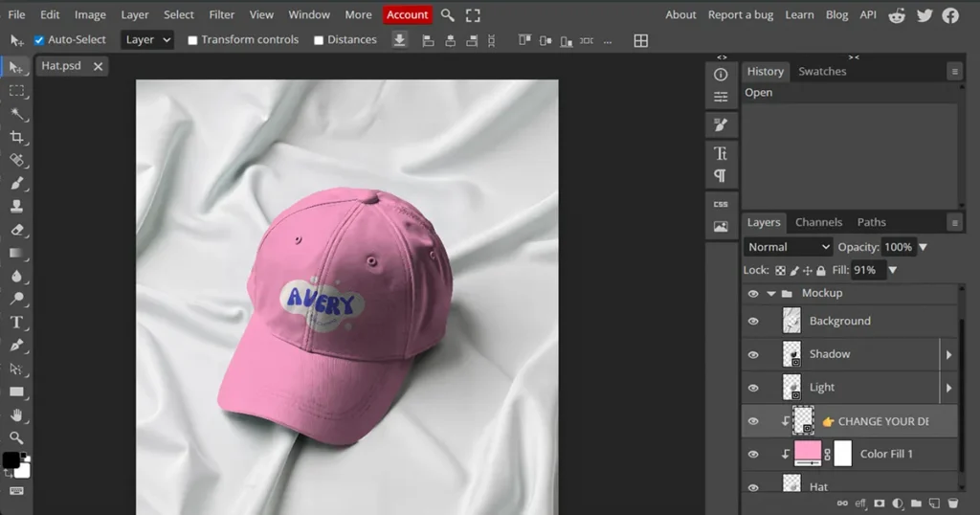Click the delete layer trash icon
Viewport: 980px width, 515px height.
(x=952, y=504)
